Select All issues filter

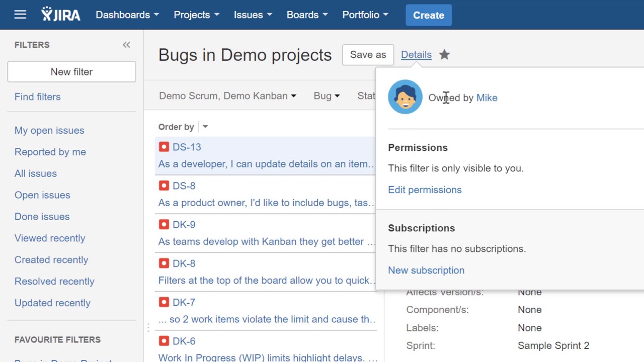[x=36, y=173]
